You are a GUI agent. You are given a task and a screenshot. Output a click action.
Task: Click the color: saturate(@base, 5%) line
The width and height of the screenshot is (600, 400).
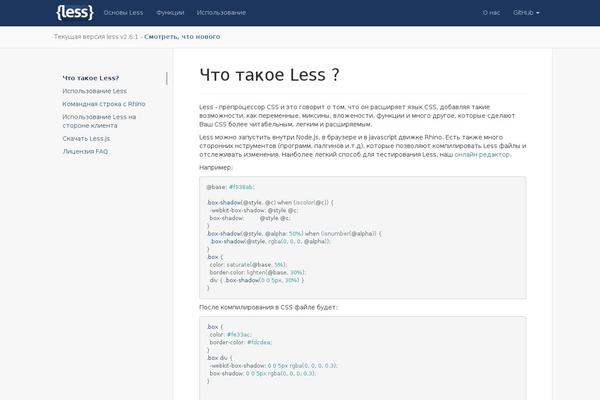[x=248, y=265]
